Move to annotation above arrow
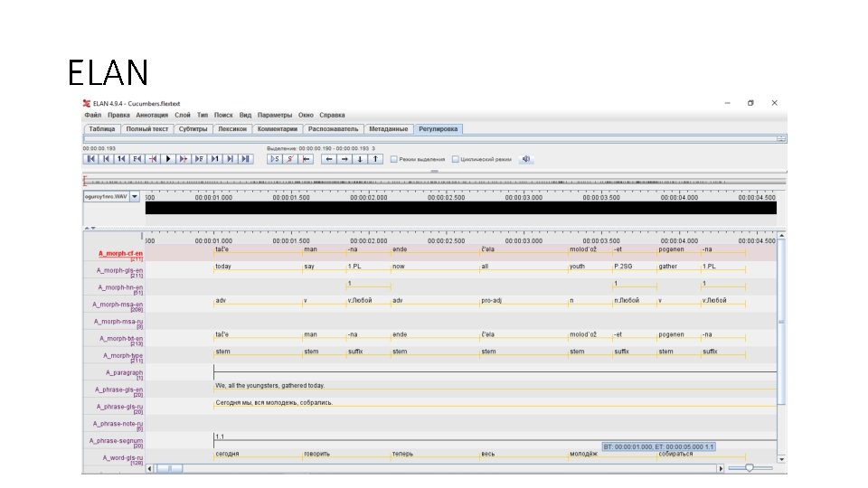Viewport: 868px width, 488px height. tap(375, 159)
